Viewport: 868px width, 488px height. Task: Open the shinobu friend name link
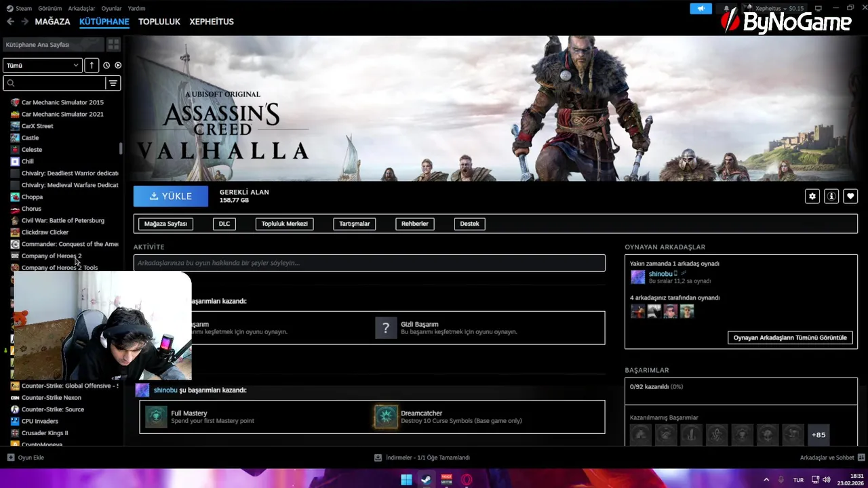[660, 274]
